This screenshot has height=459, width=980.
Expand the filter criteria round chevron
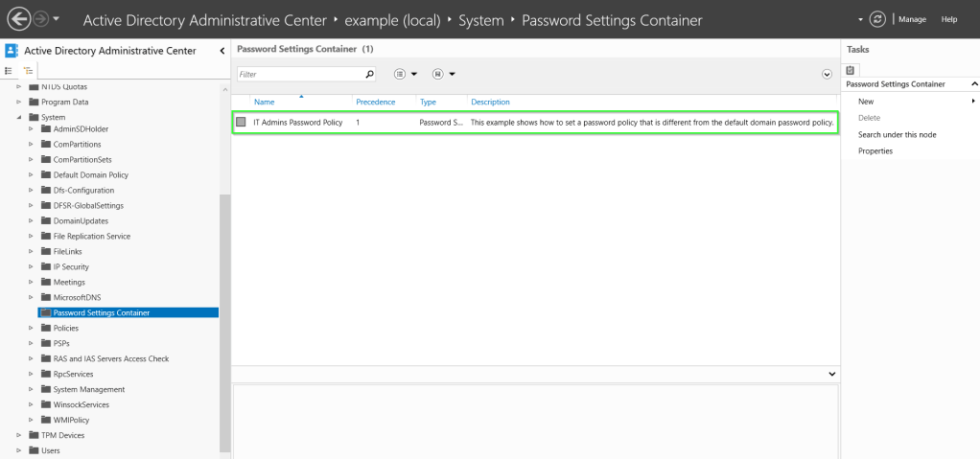(827, 74)
